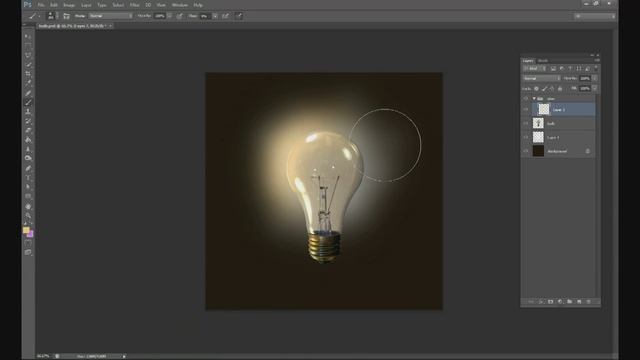Open the Edit menu
The image size is (640, 360).
point(53,5)
